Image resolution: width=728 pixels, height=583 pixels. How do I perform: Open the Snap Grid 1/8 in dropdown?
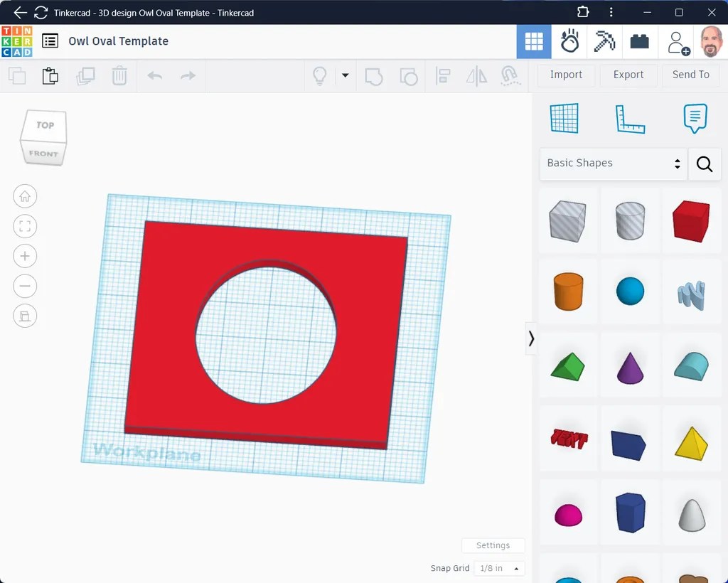tap(500, 568)
